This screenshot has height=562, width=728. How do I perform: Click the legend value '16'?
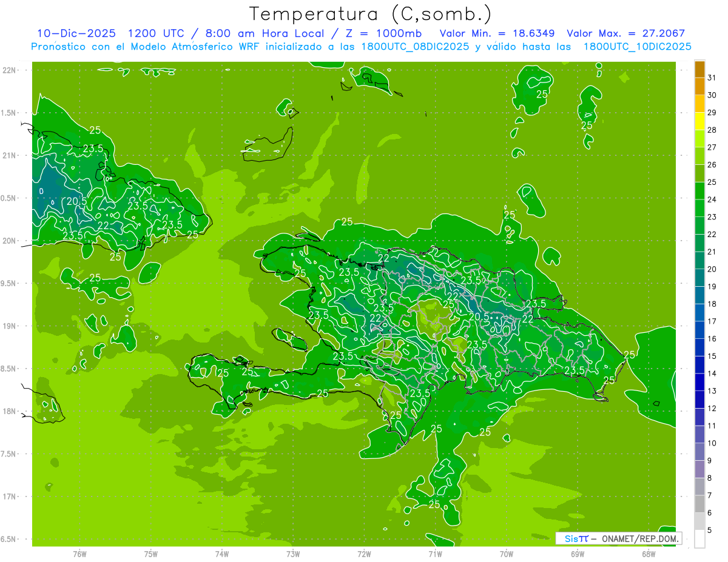712,338
